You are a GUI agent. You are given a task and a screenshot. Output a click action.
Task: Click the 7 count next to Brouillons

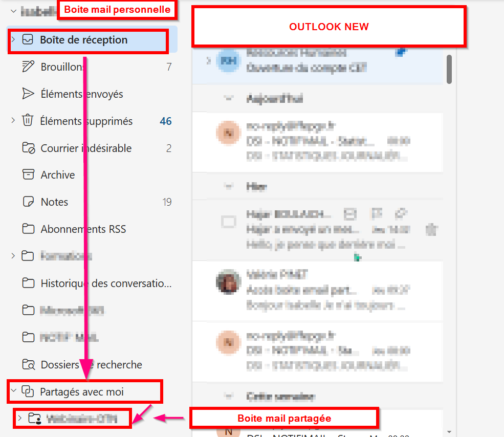pyautogui.click(x=169, y=67)
